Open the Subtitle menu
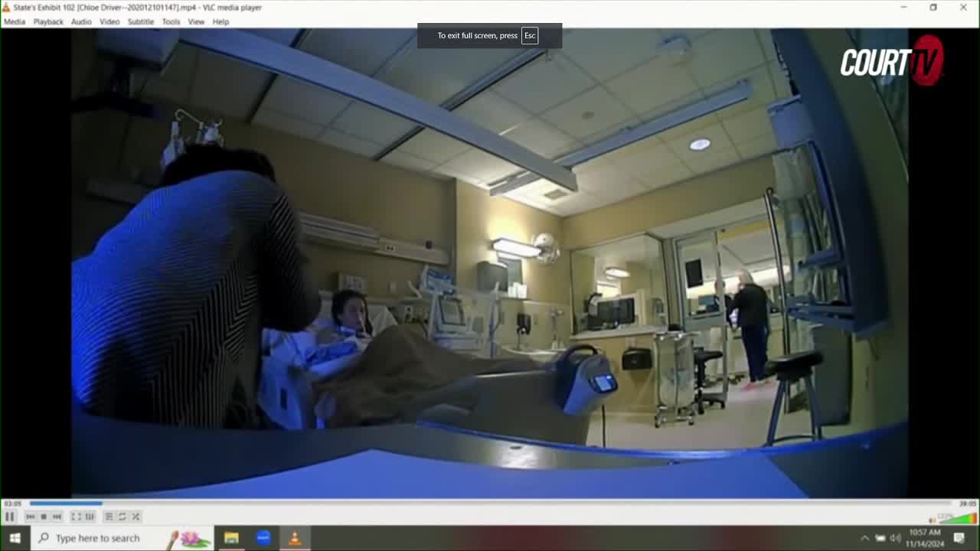This screenshot has width=980, height=551. pos(140,21)
